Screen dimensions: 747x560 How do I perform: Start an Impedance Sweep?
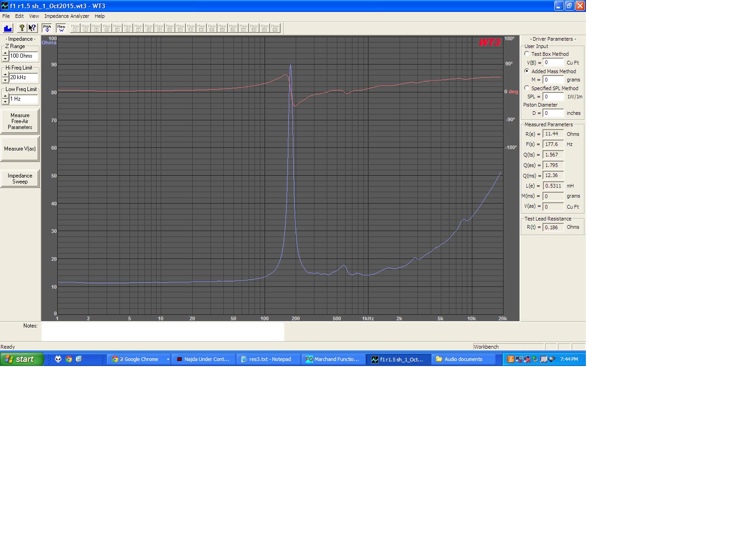click(20, 178)
